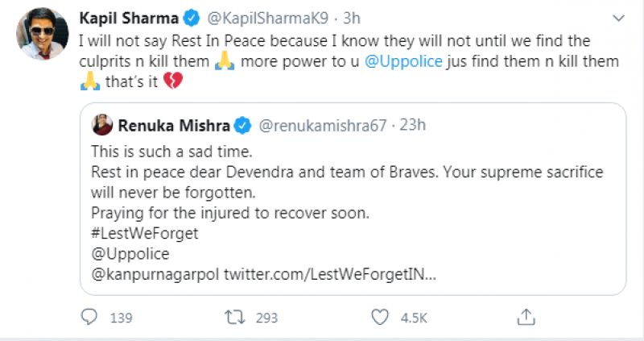Screen dimensions: 644x341
Task: Click the 293 retweet count
Action: [264, 317]
